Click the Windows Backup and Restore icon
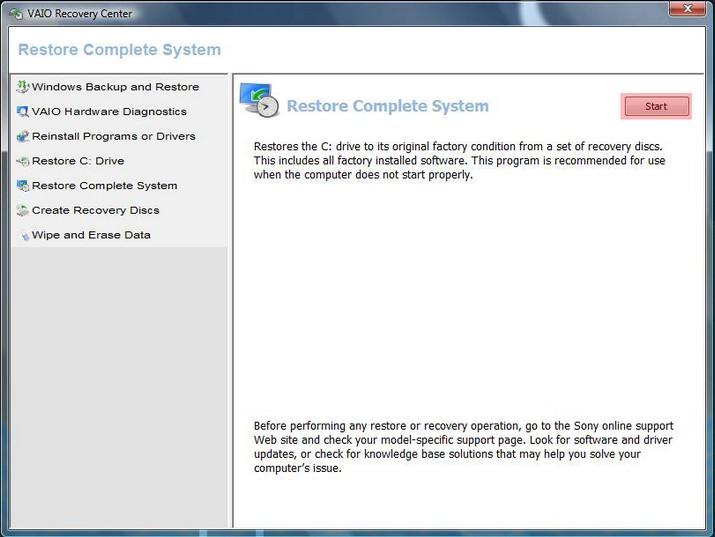 23,87
